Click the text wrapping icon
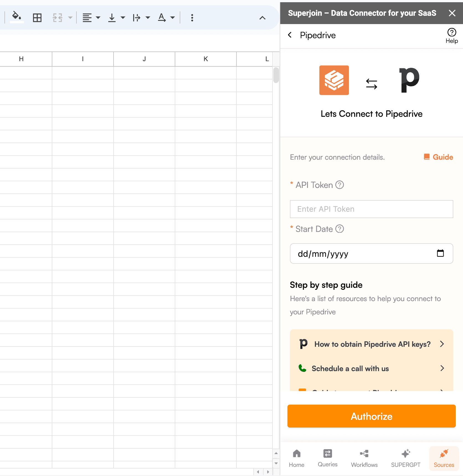 tap(137, 18)
